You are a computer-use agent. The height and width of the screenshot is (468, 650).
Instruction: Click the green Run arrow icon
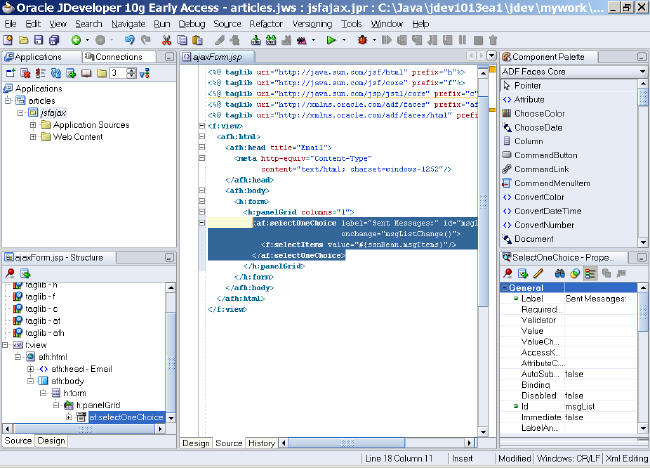click(x=331, y=40)
